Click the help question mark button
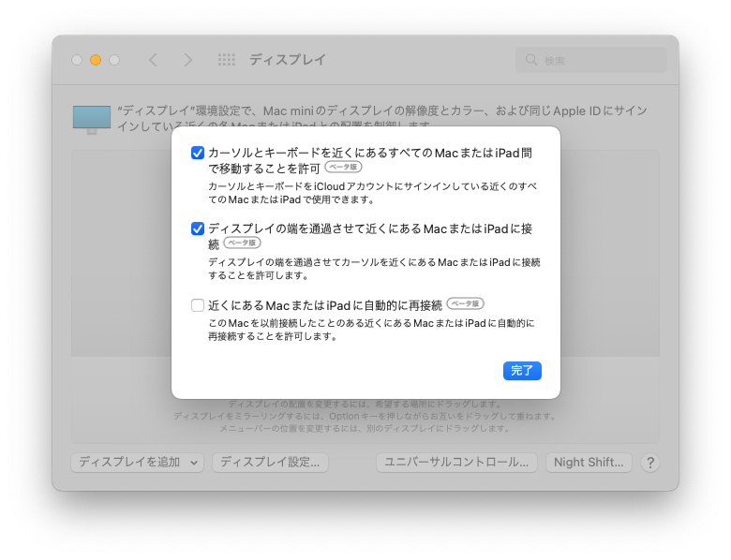Image resolution: width=731 pixels, height=560 pixels. coord(650,464)
